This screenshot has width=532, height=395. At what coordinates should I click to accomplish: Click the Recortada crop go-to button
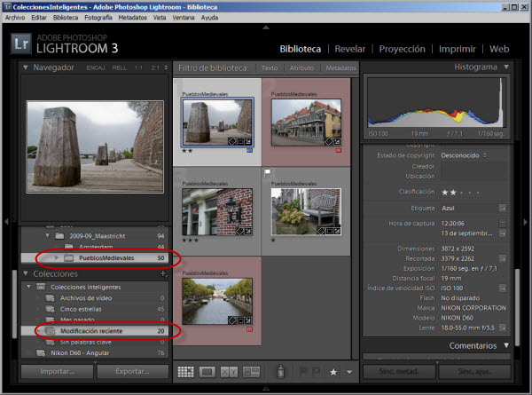point(503,259)
